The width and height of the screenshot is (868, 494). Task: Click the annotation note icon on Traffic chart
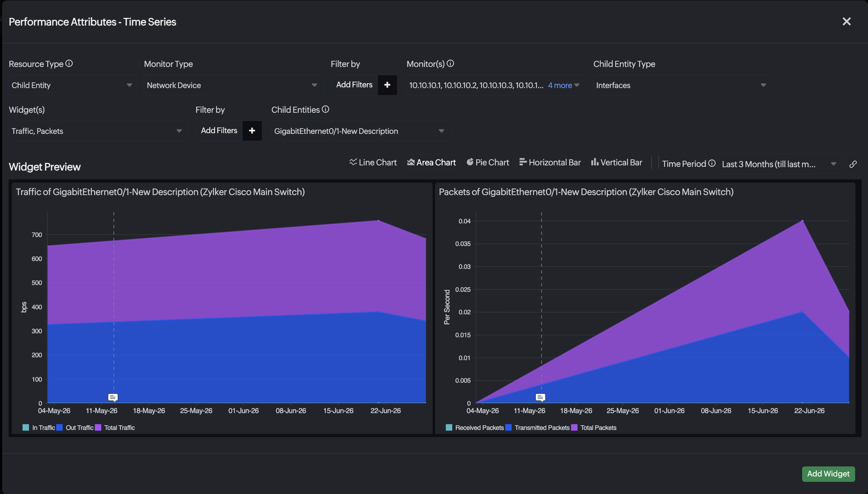[x=113, y=397]
